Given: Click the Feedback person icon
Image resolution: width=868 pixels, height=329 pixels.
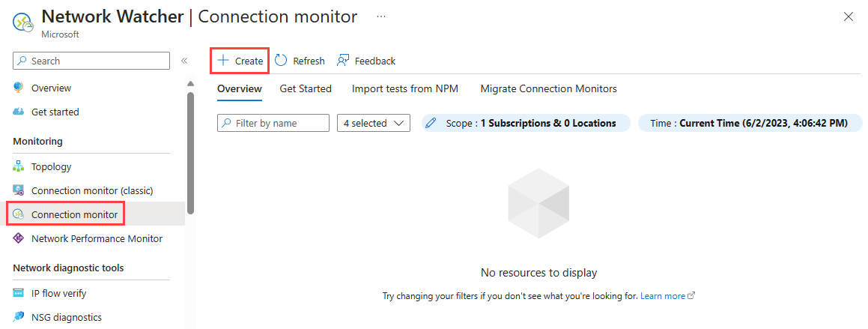Looking at the screenshot, I should pos(343,61).
